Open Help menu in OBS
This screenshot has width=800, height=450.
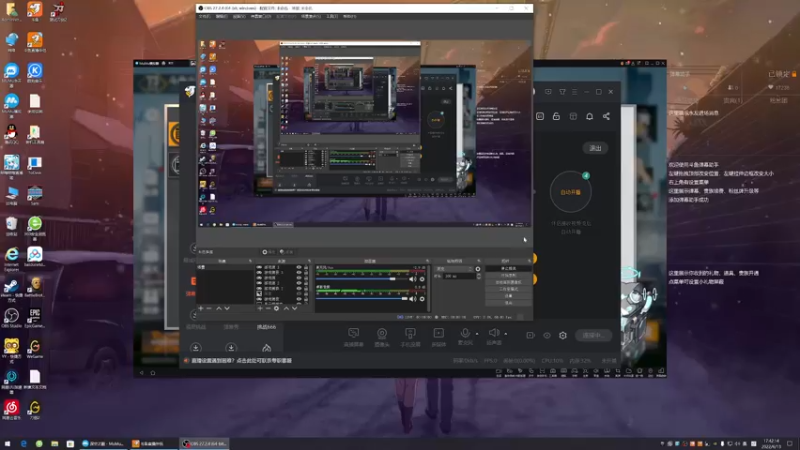tap(349, 16)
